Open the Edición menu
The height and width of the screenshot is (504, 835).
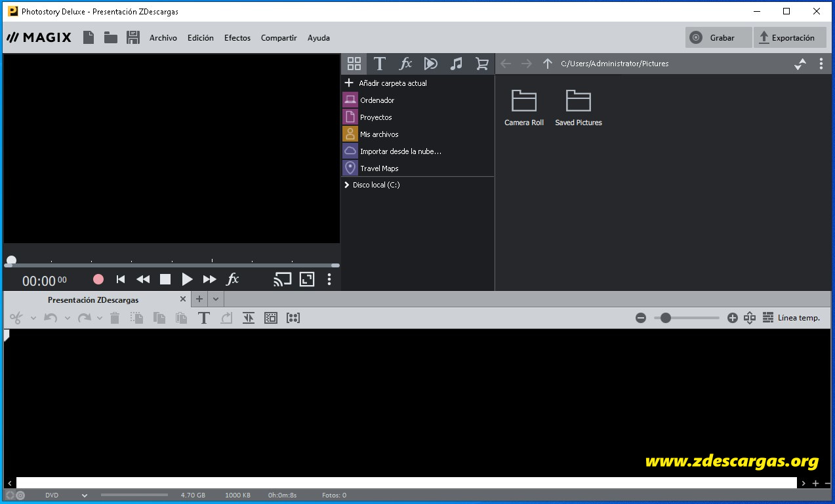tap(201, 38)
